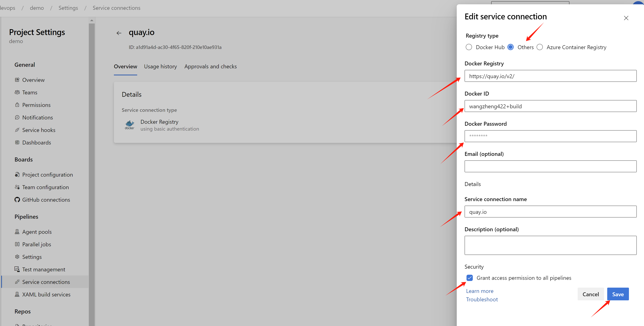Viewport: 644px width, 326px height.
Task: Uncheck Grant access permission to all pipelines
Action: (x=469, y=278)
